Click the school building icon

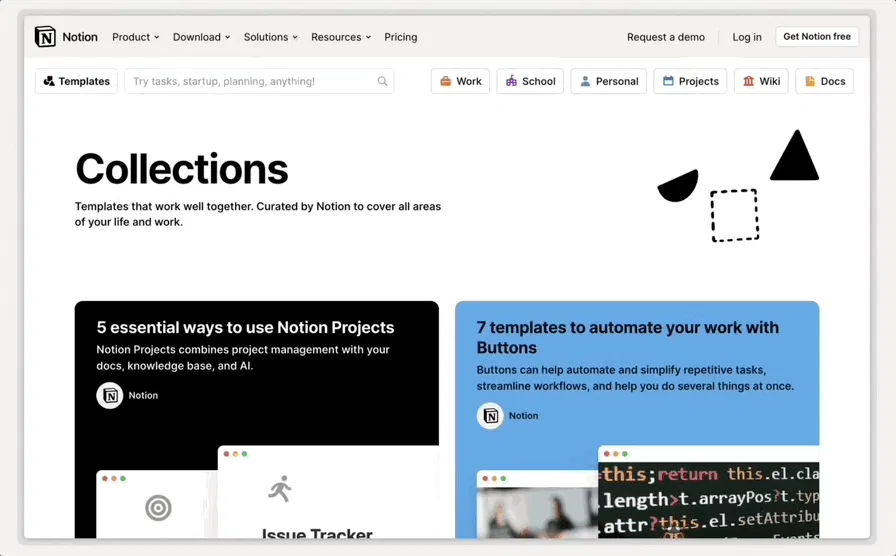pos(511,81)
